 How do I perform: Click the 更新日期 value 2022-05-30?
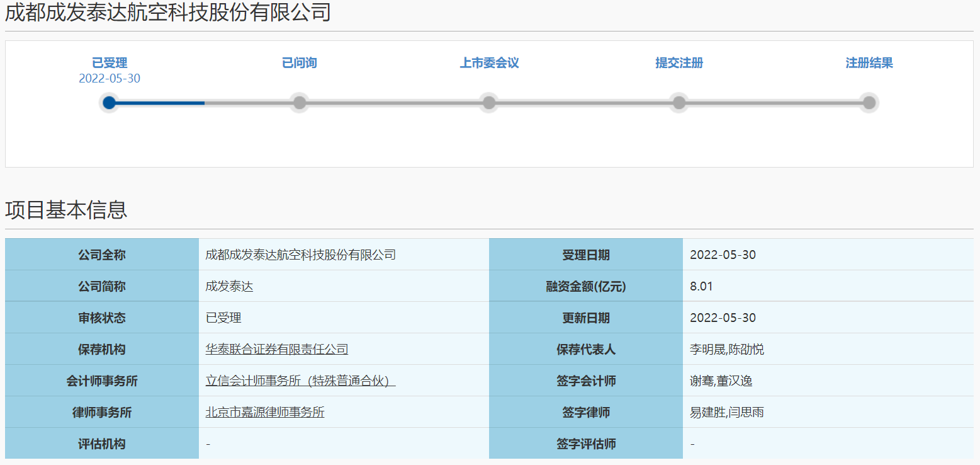click(x=723, y=318)
